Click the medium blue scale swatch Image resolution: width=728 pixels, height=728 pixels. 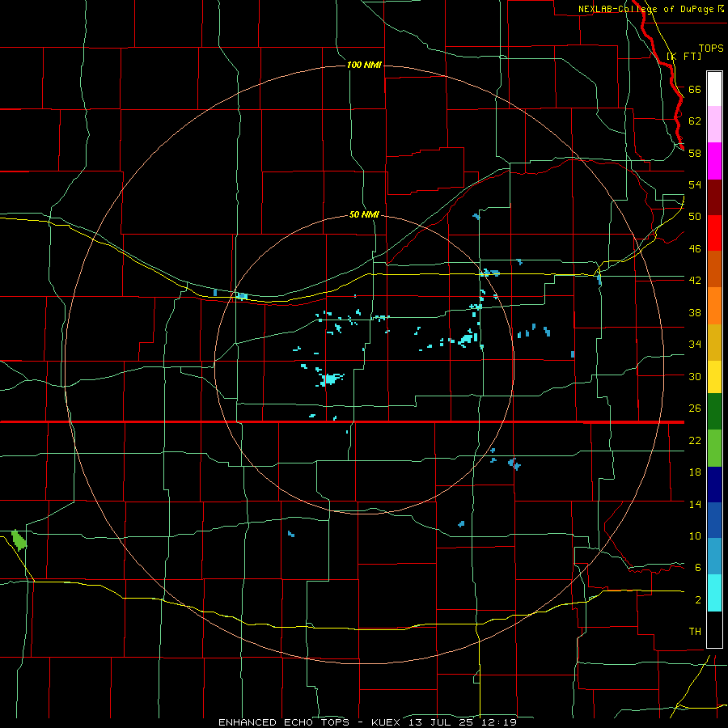(x=714, y=520)
